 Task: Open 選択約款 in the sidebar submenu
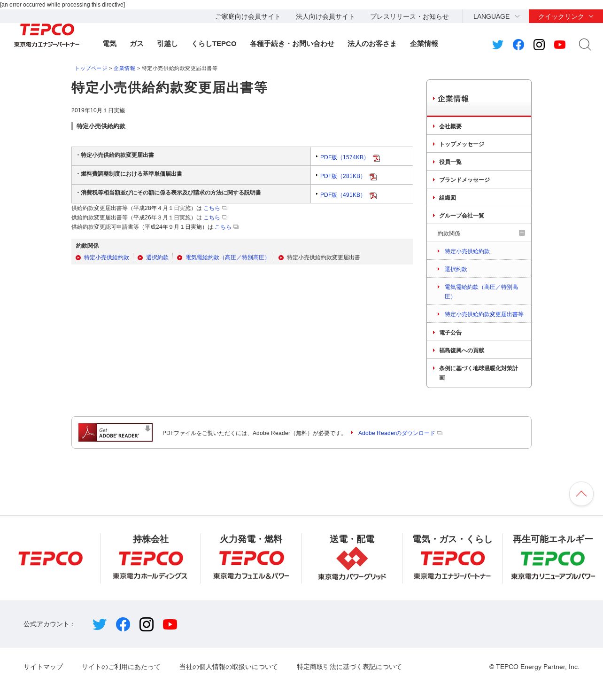479,269
